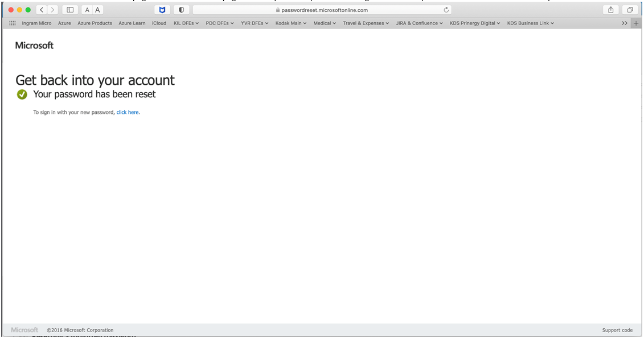Show the tab overview icon

(630, 10)
